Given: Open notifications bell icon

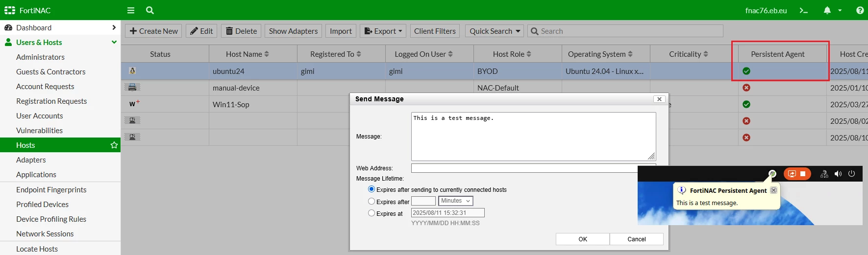Looking at the screenshot, I should [827, 10].
